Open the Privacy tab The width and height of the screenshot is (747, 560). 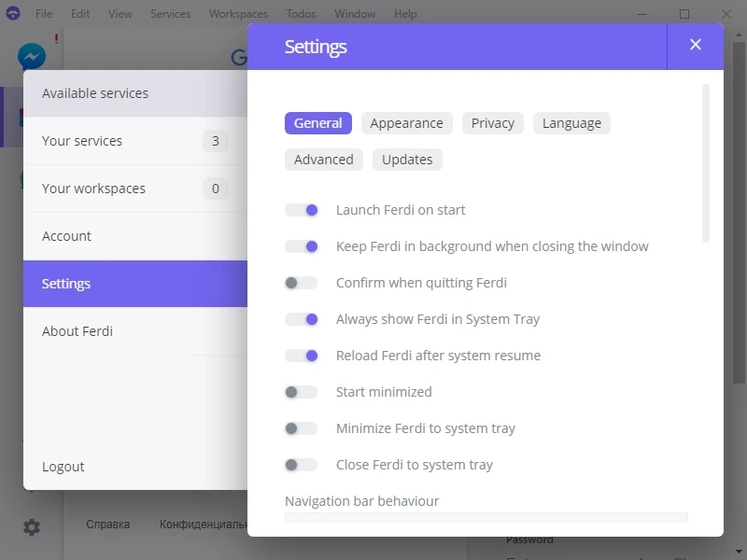[493, 123]
